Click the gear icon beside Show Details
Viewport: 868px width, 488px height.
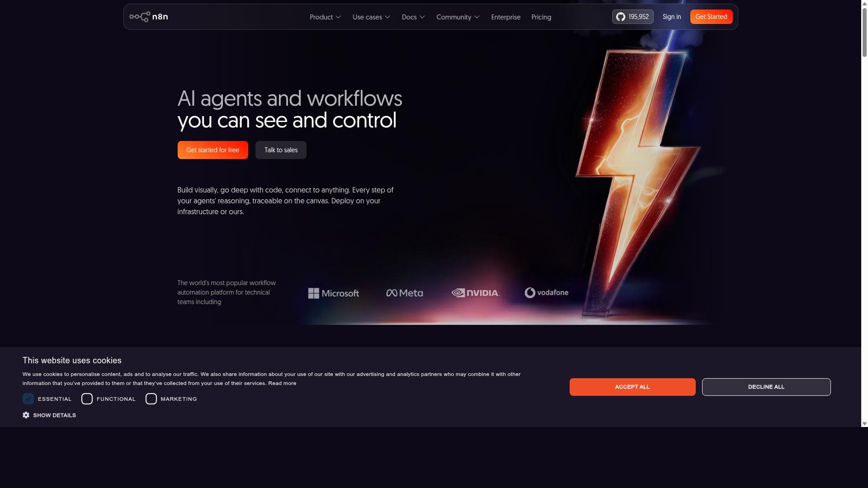26,415
